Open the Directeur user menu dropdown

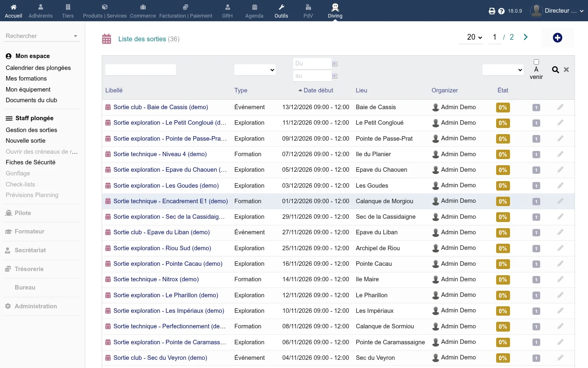point(558,11)
